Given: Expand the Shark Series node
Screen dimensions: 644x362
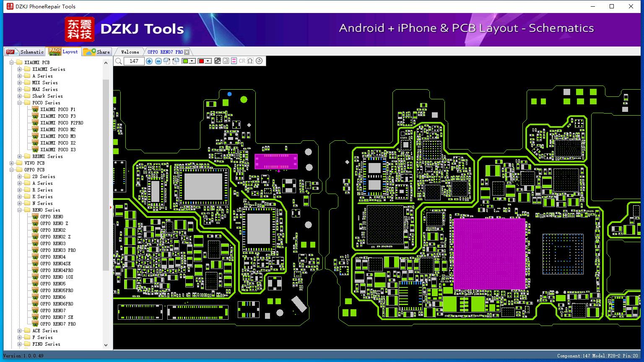Looking at the screenshot, I should coord(19,96).
